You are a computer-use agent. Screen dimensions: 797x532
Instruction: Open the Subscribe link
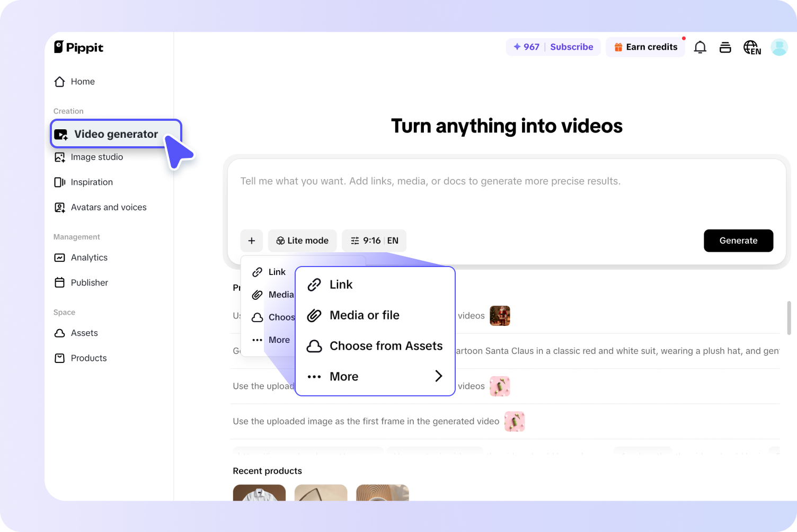[572, 47]
